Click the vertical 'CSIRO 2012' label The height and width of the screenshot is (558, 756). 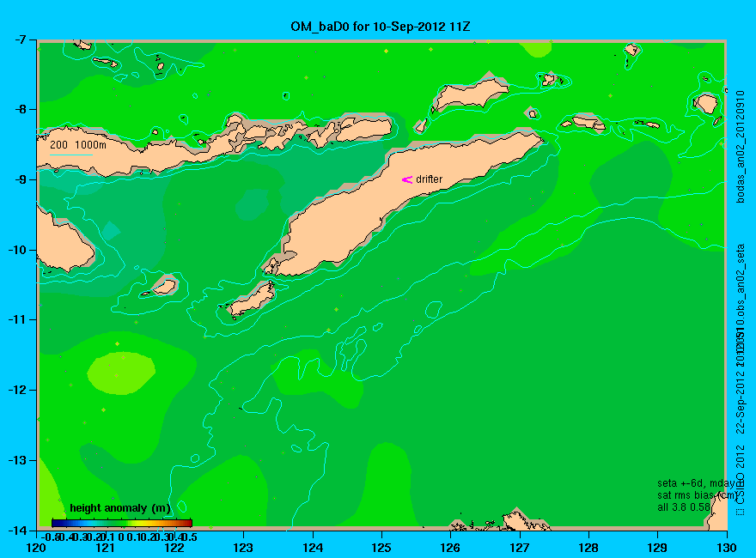pos(741,474)
